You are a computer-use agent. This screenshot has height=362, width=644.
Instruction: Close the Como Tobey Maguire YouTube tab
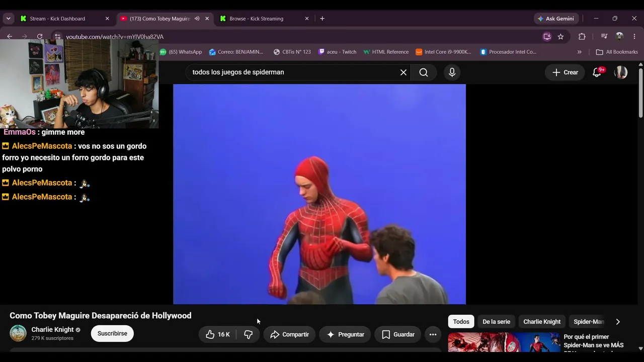click(x=207, y=19)
